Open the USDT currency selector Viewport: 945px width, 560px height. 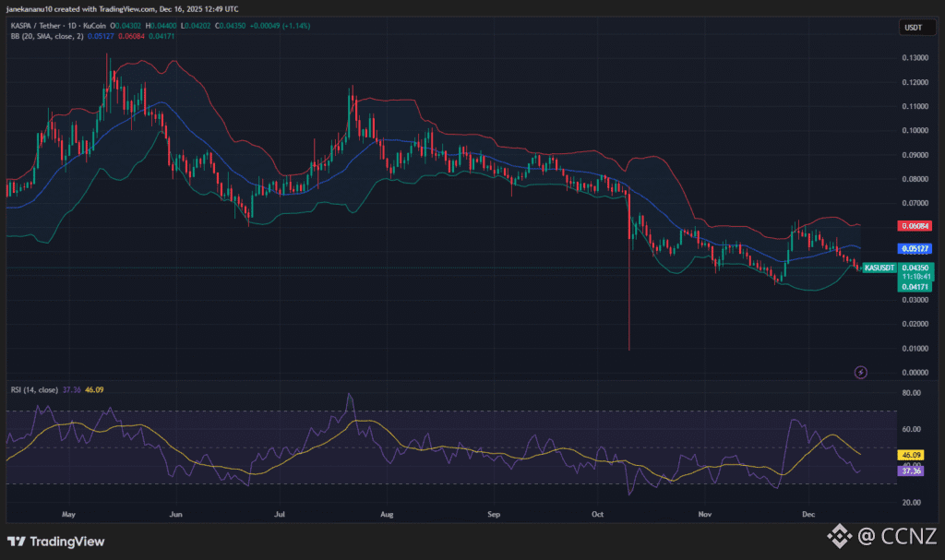pyautogui.click(x=910, y=29)
